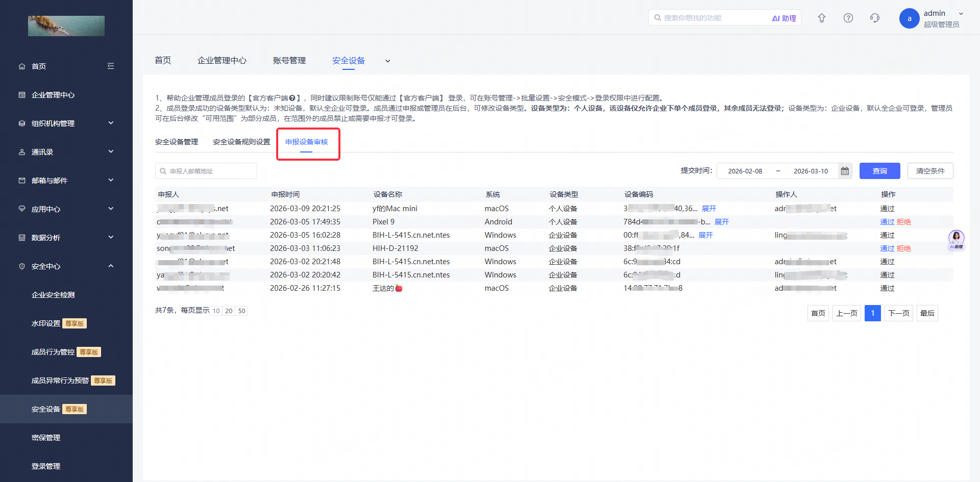The image size is (980, 482).
Task: Click the 数据分析 sidebar icon
Action: click(x=22, y=238)
